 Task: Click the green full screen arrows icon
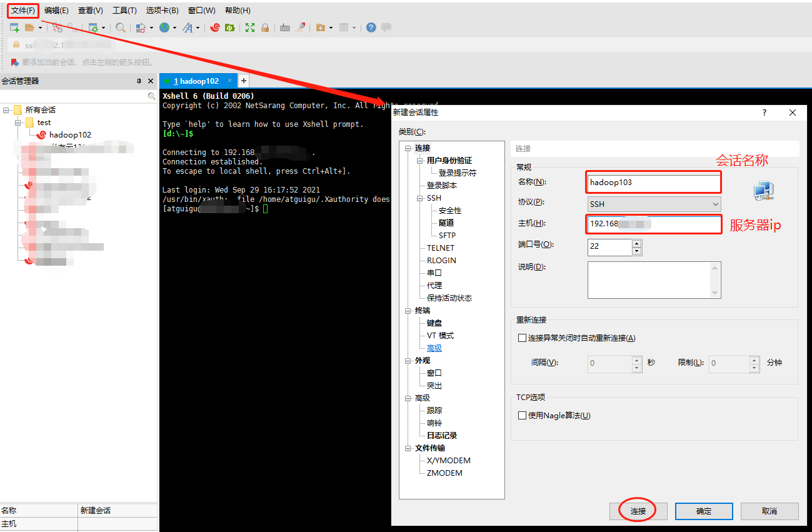pos(250,28)
